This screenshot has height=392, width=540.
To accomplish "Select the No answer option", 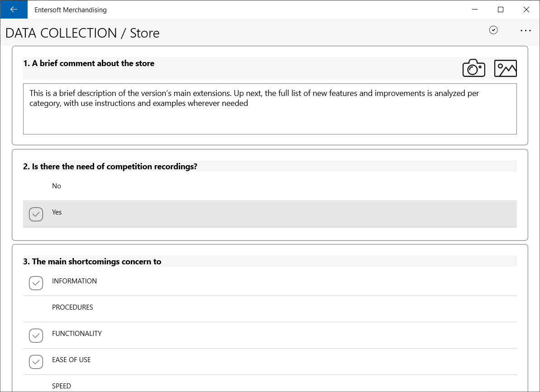I will [x=270, y=186].
